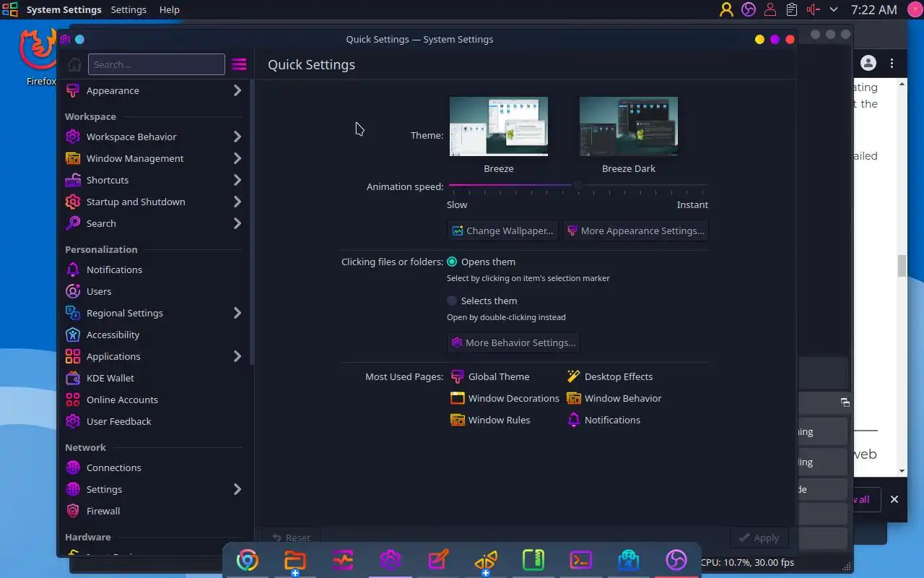Expand the Window Management arrow

coord(237,158)
